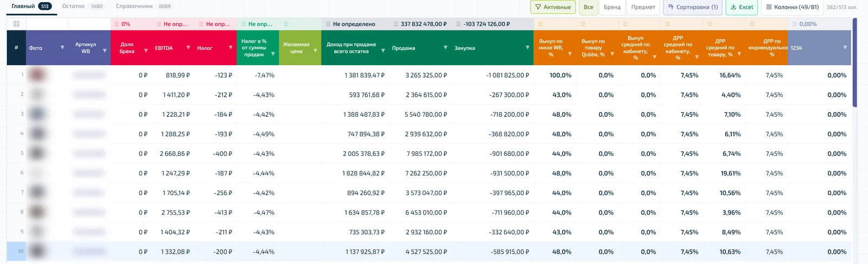The width and height of the screenshot is (868, 264).
Task: Open product photo thumbnail in row 5
Action: [x=37, y=154]
